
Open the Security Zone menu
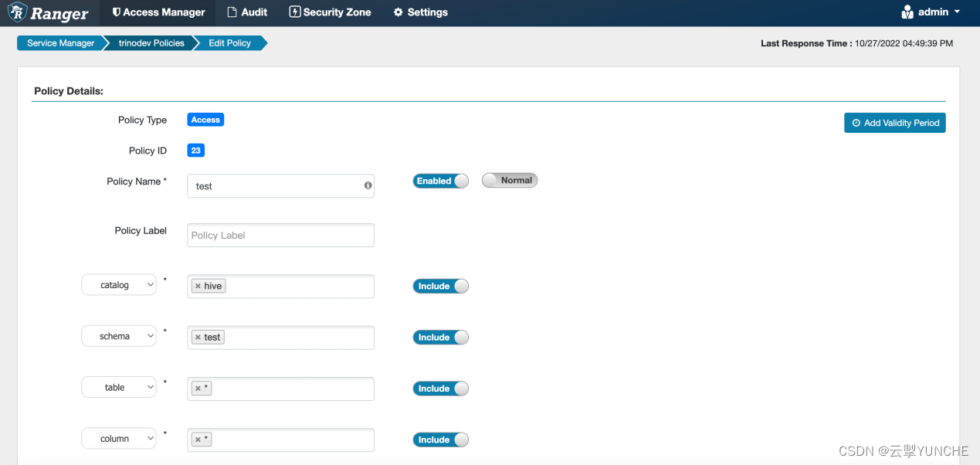click(x=330, y=12)
